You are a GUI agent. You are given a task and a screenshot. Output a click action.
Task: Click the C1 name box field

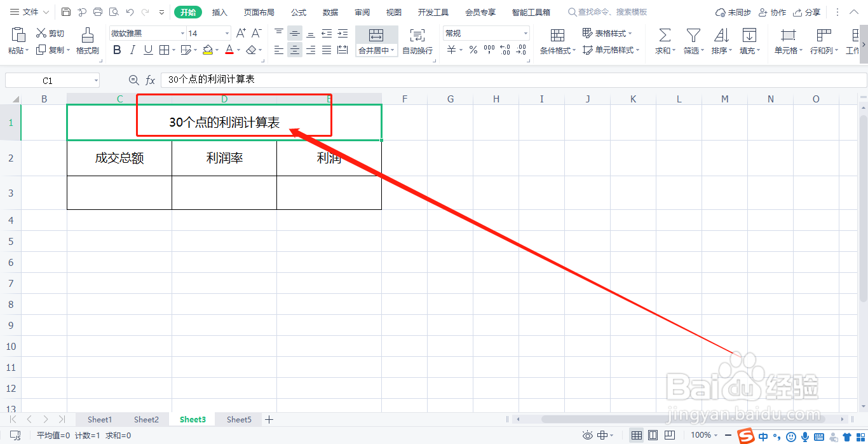click(x=51, y=79)
